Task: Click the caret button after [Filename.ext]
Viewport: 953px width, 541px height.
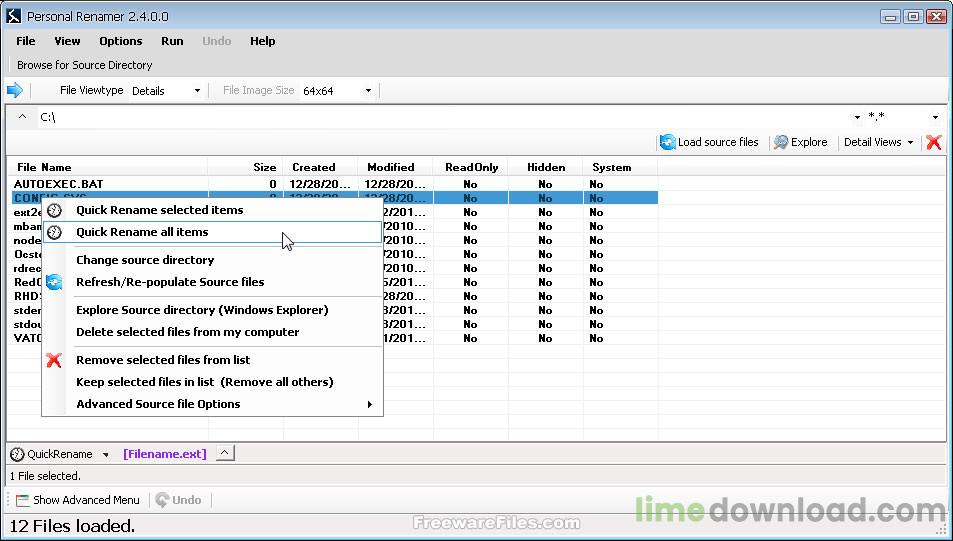Action: tap(225, 453)
